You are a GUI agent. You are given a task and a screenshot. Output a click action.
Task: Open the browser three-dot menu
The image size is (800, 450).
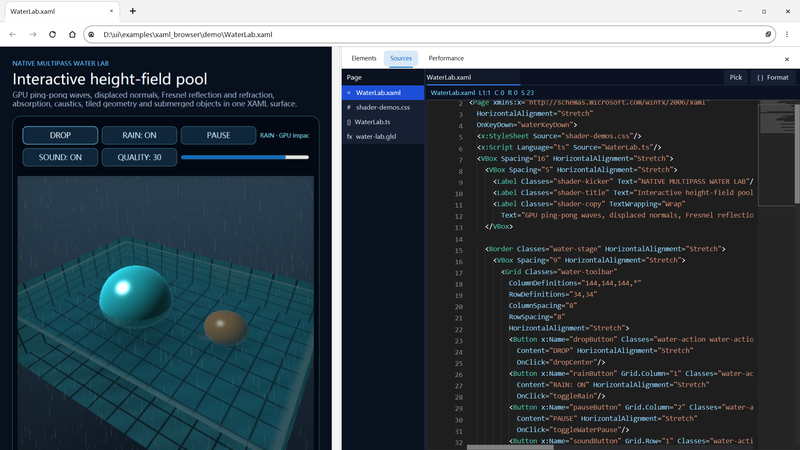(x=787, y=34)
